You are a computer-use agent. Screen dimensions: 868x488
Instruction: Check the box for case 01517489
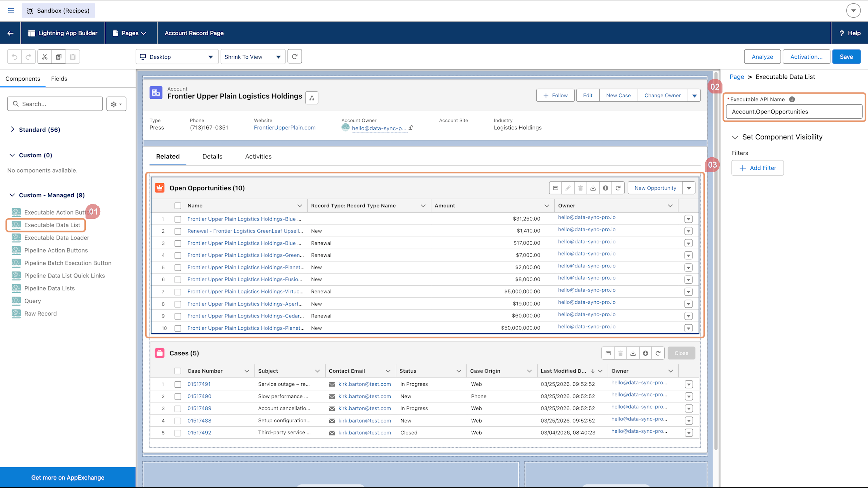click(x=178, y=408)
